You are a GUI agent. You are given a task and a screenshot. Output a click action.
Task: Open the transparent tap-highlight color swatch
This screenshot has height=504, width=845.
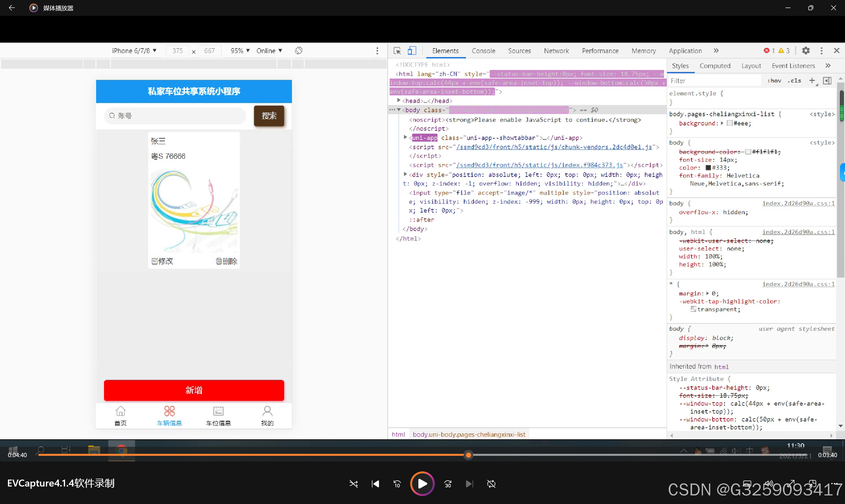(693, 309)
